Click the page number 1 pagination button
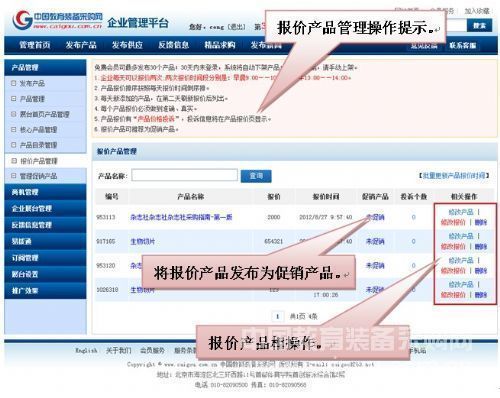Viewport: 500px width, 398px height. [x=277, y=316]
